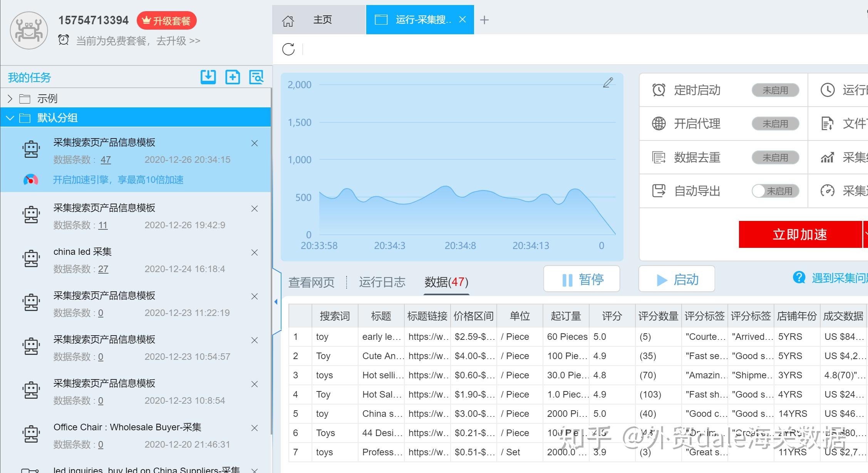Click the import task icon in 我的任务
This screenshot has width=868, height=473.
(x=208, y=77)
